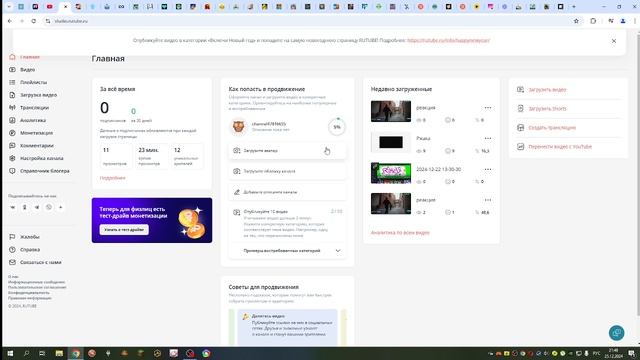Screen dimensions: 640x360
Task: Click the browser address bar
Action: click(310, 21)
